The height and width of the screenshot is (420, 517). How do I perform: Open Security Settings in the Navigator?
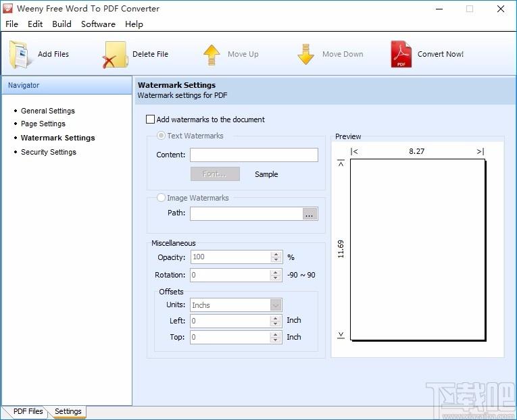click(x=49, y=152)
